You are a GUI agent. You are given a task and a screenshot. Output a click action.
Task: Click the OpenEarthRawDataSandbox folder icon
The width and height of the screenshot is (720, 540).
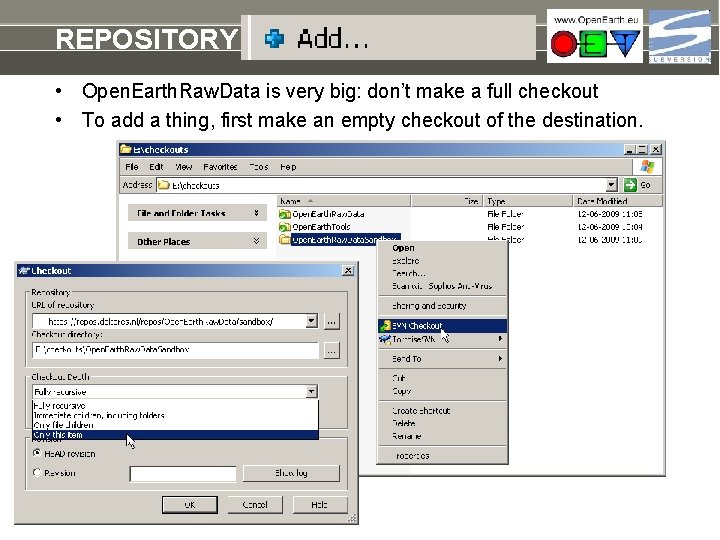pos(285,240)
